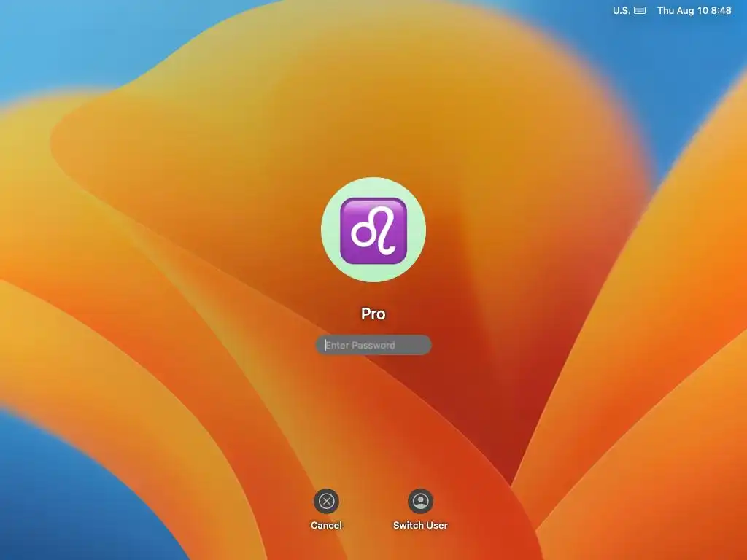This screenshot has width=747, height=560.
Task: Click the Switch User text label
Action: pyautogui.click(x=420, y=525)
